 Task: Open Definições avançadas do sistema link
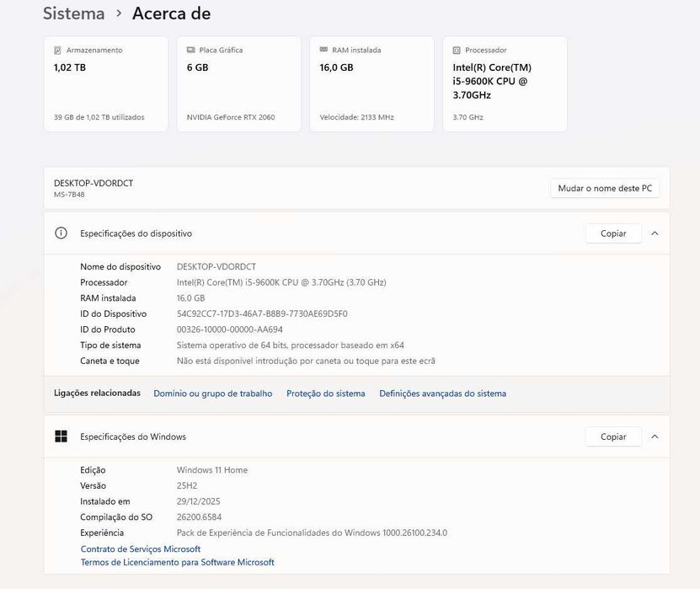pos(442,394)
